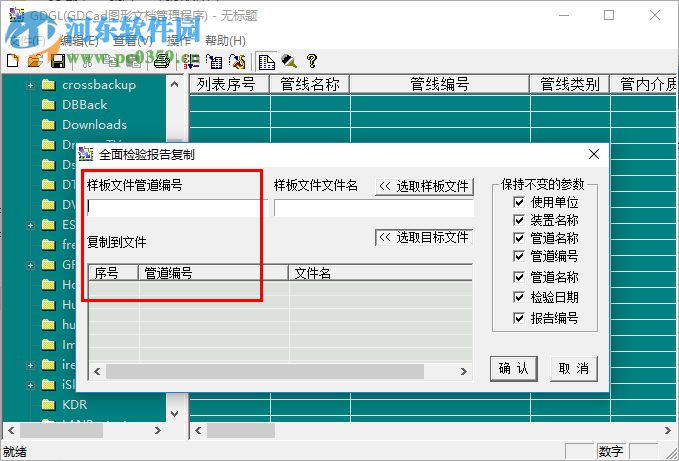
Task: Click the dialog file list horizontal scrollbar thumb
Action: 265,371
